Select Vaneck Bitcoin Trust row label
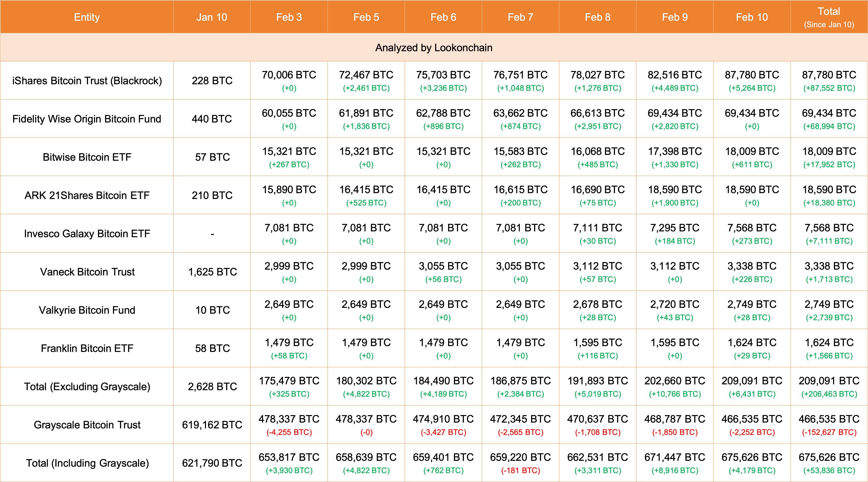868x482 pixels. [87, 272]
